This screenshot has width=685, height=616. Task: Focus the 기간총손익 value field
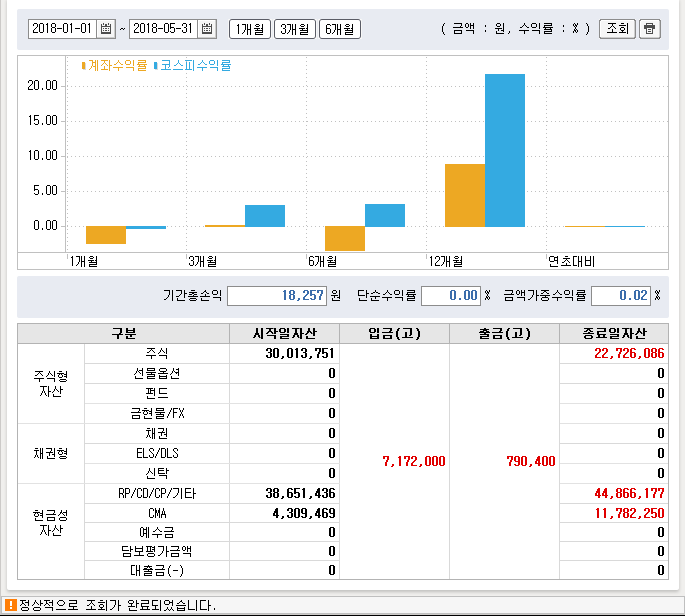pyautogui.click(x=277, y=296)
